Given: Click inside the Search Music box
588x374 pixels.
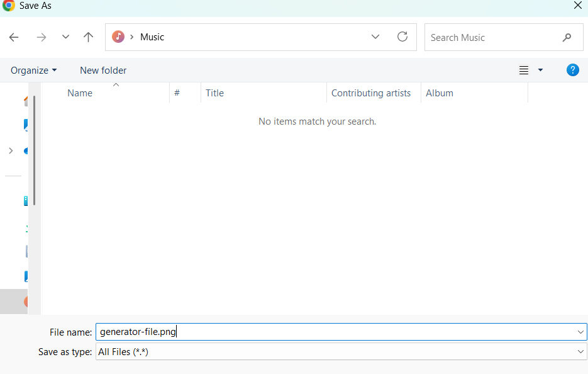Looking at the screenshot, I should tap(491, 38).
